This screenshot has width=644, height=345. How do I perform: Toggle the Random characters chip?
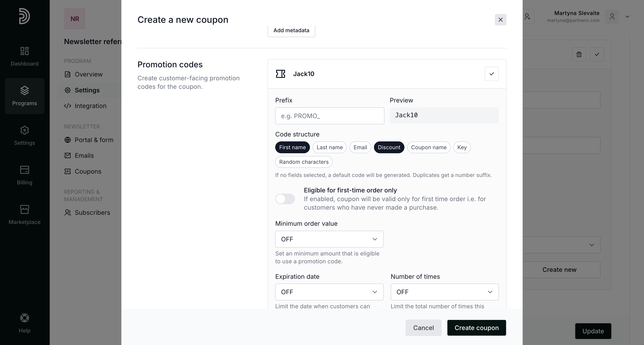tap(303, 162)
